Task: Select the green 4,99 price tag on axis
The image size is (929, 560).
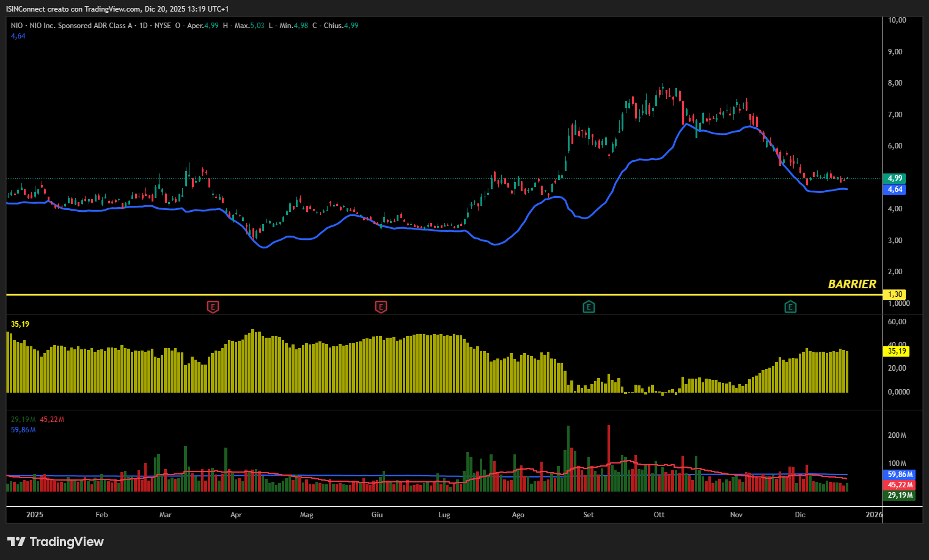Action: pos(895,178)
